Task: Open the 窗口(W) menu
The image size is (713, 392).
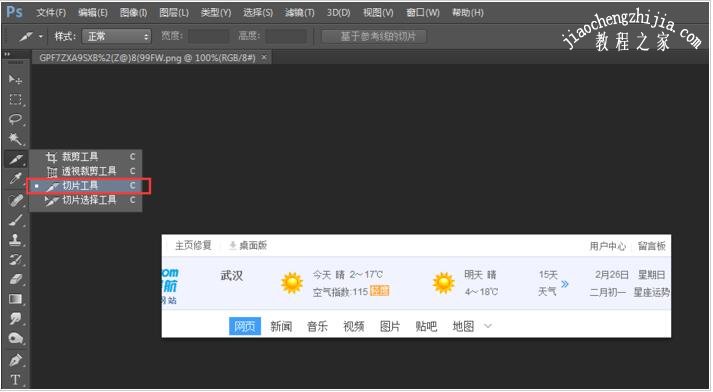Action: click(x=422, y=13)
